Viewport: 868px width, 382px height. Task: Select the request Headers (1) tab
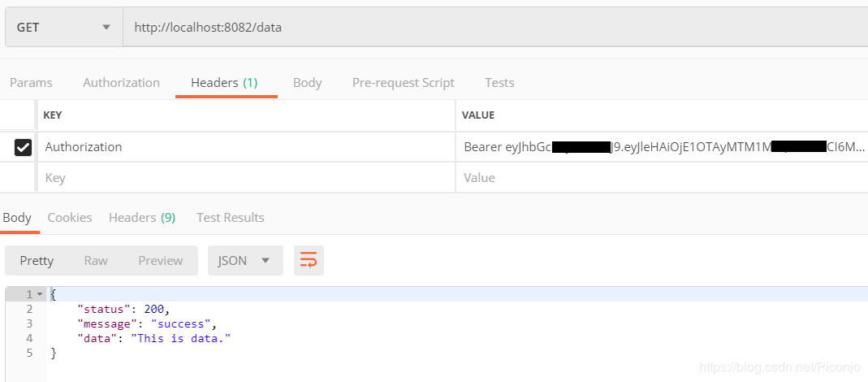[x=224, y=82]
